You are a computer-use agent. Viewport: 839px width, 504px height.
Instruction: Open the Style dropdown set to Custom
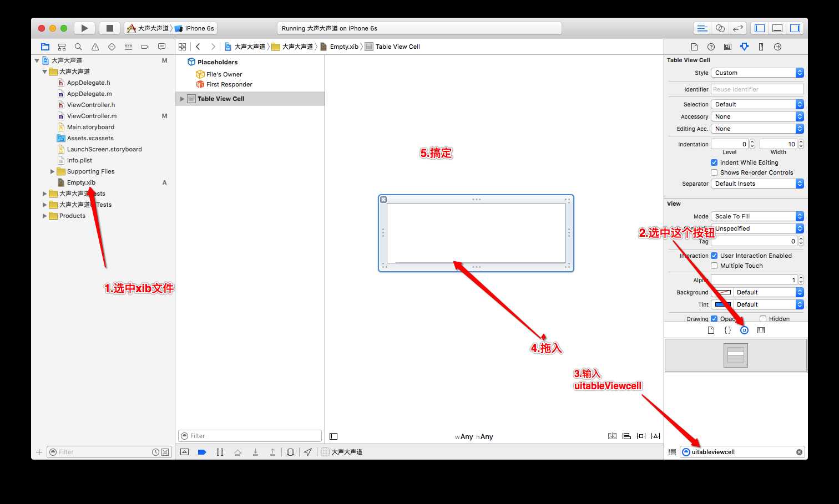click(757, 73)
